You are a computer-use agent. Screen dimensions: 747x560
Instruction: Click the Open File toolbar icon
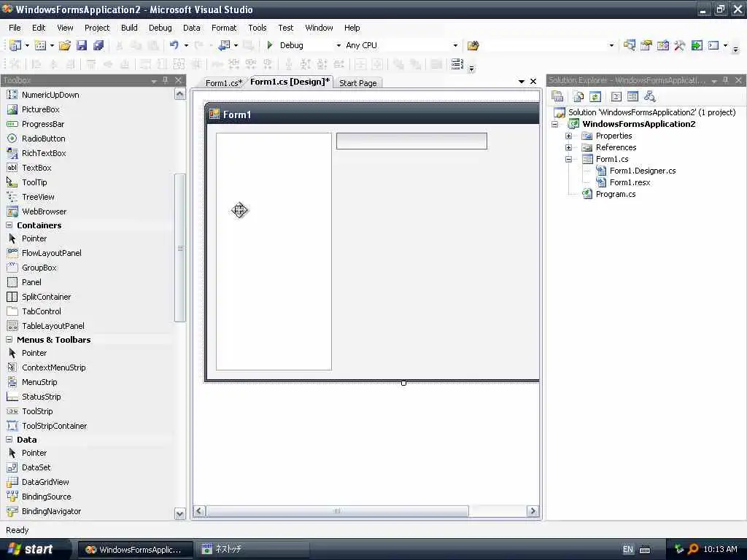coord(64,45)
